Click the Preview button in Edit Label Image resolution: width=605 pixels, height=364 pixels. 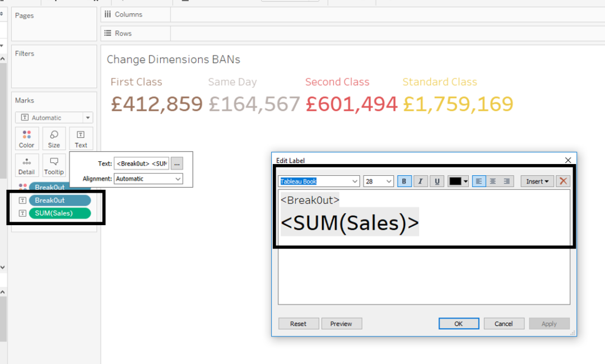[x=341, y=323]
